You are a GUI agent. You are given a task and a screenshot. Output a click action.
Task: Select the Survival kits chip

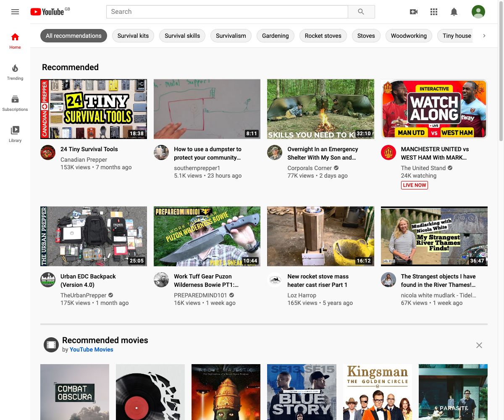point(133,36)
